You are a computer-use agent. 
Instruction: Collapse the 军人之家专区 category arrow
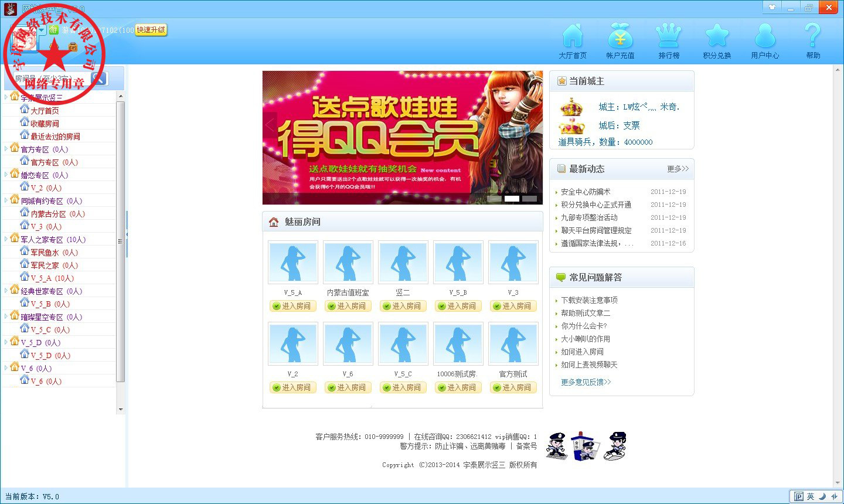[6, 239]
